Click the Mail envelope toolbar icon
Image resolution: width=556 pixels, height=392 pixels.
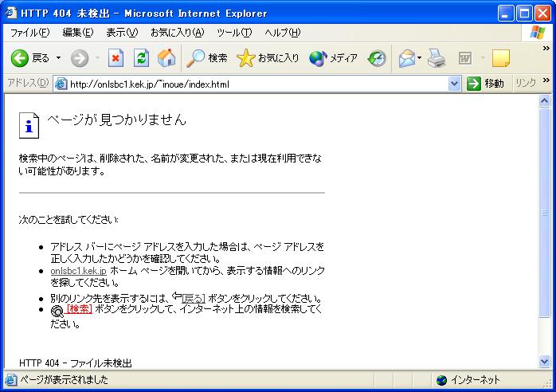(407, 58)
